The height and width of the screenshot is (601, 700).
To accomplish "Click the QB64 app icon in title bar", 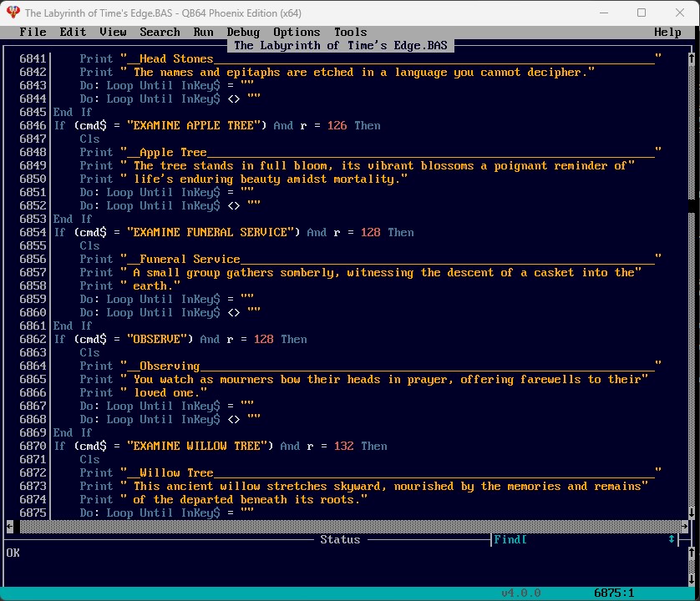I will tap(13, 13).
